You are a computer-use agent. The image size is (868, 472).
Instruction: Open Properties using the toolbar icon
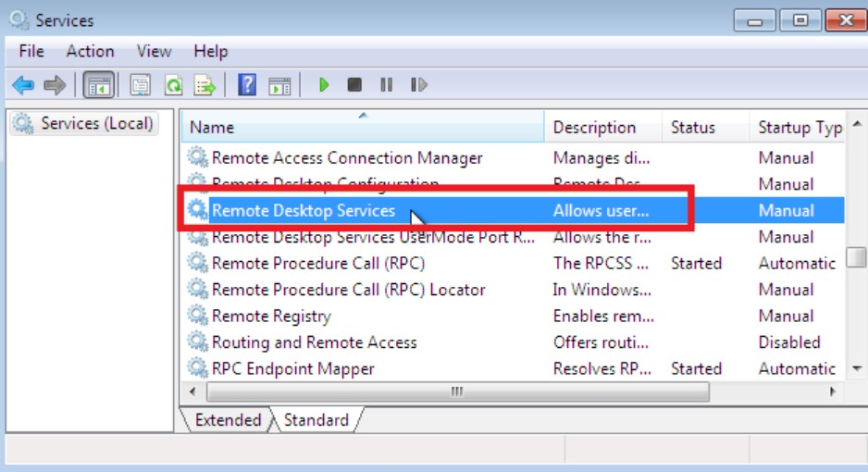[140, 85]
